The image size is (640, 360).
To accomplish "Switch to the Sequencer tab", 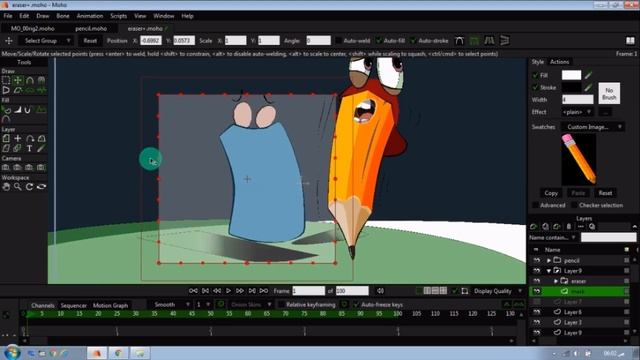I will tap(73, 305).
